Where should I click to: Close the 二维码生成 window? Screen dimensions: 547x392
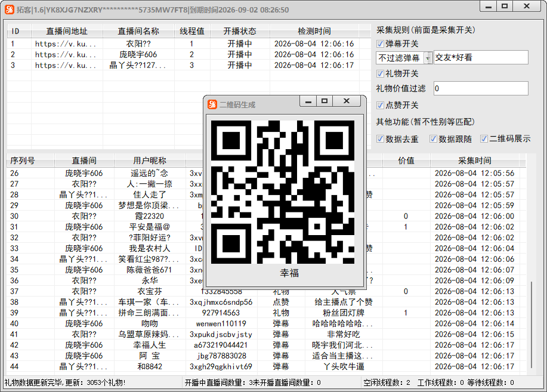[347, 101]
